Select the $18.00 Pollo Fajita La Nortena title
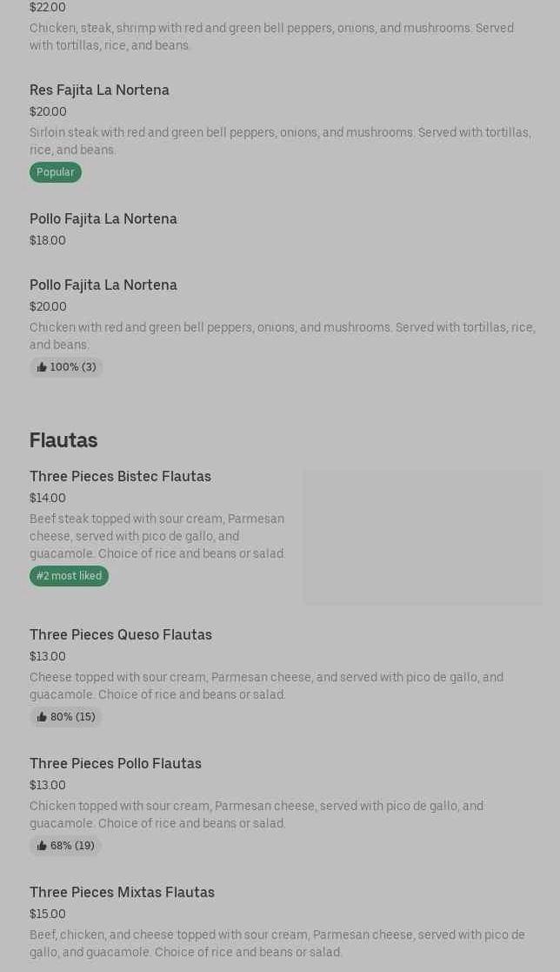 tap(103, 218)
